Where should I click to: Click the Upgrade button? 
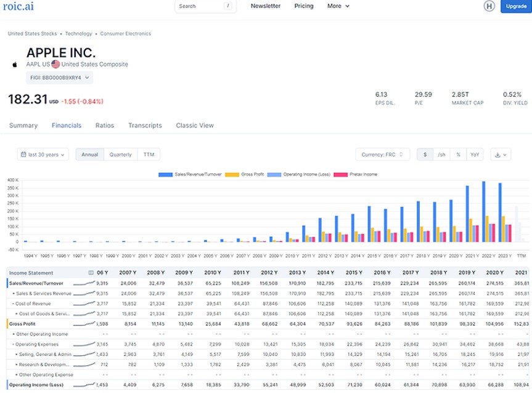pyautogui.click(x=516, y=6)
